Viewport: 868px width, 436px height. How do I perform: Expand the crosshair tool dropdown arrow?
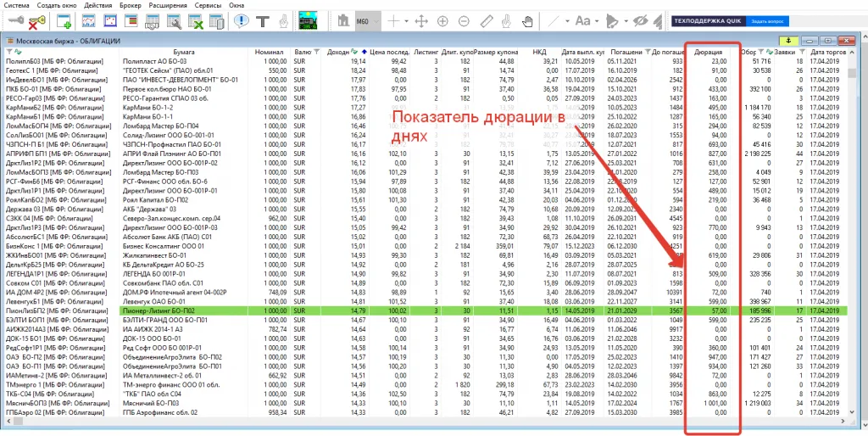[x=406, y=21]
